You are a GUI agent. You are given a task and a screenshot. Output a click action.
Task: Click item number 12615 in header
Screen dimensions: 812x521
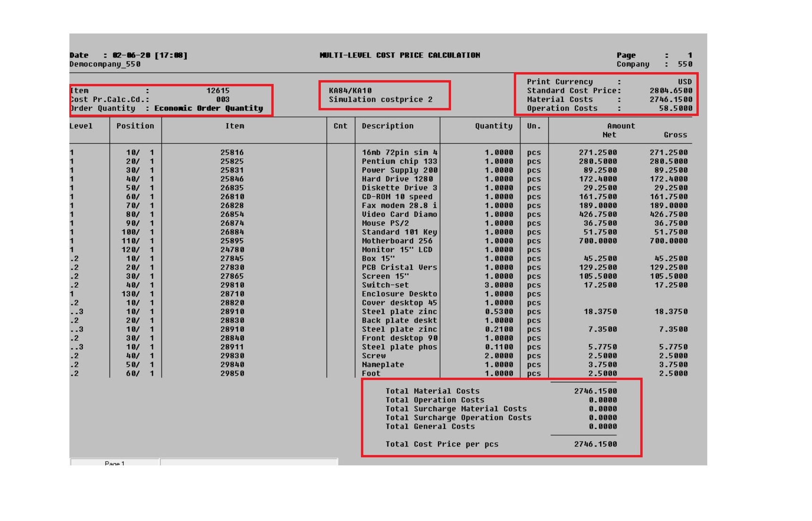(218, 91)
